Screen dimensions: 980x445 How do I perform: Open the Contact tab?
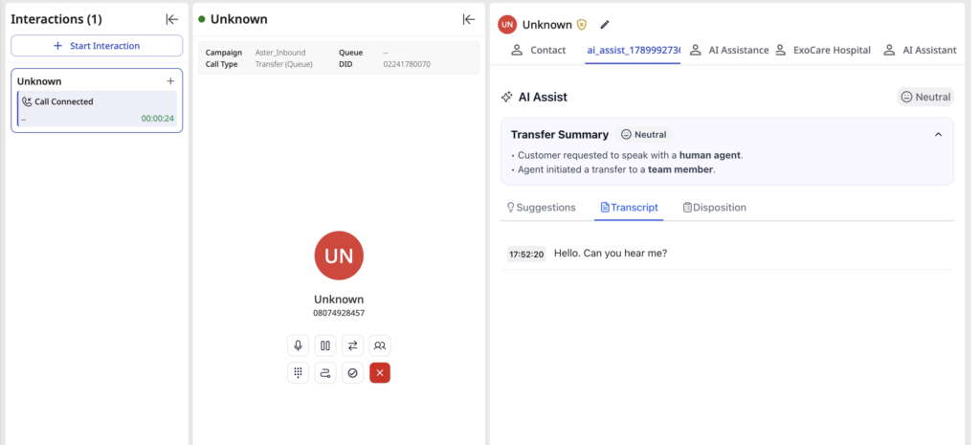coord(538,50)
